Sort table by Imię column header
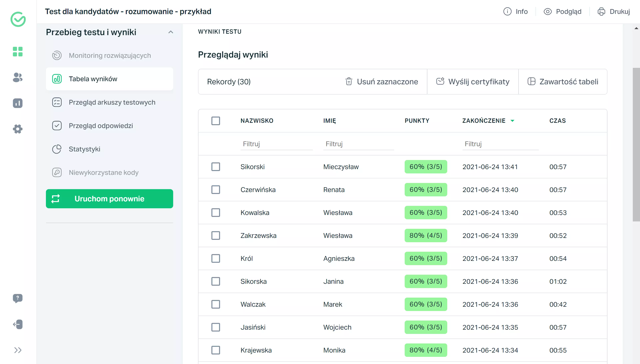 point(329,121)
